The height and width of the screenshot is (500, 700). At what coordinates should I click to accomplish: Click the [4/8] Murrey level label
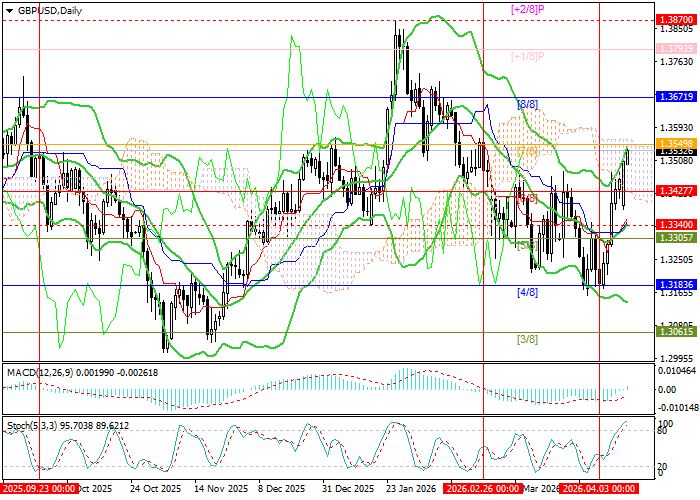pyautogui.click(x=527, y=292)
